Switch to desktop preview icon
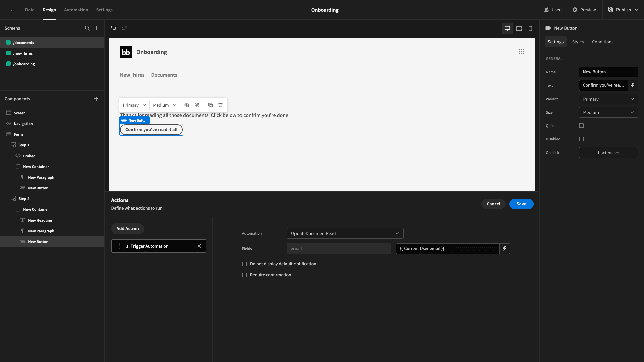The width and height of the screenshot is (644, 362). pos(507,28)
